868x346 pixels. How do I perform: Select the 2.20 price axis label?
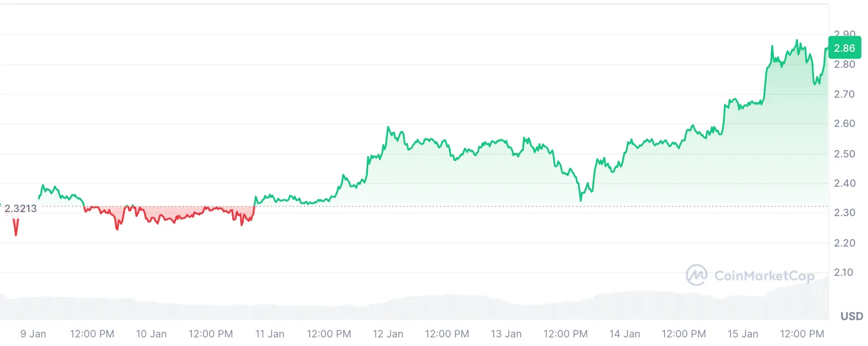click(x=844, y=243)
